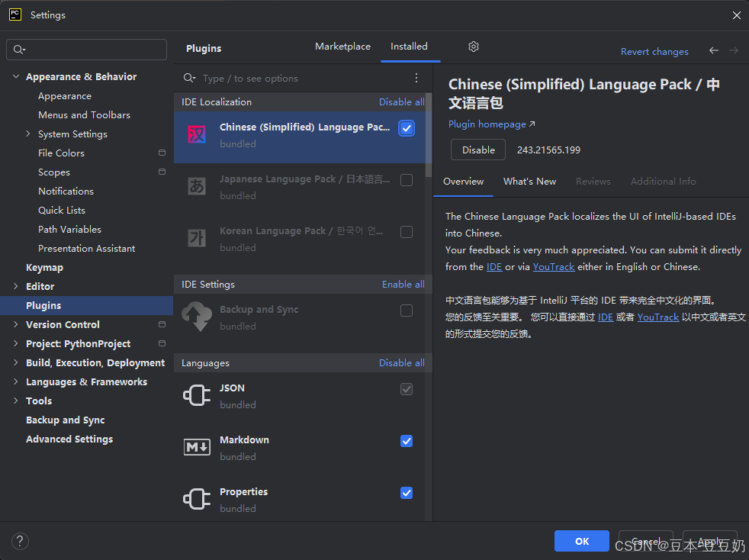The image size is (749, 560).
Task: Open the Overview tab of plugin details
Action: point(463,181)
